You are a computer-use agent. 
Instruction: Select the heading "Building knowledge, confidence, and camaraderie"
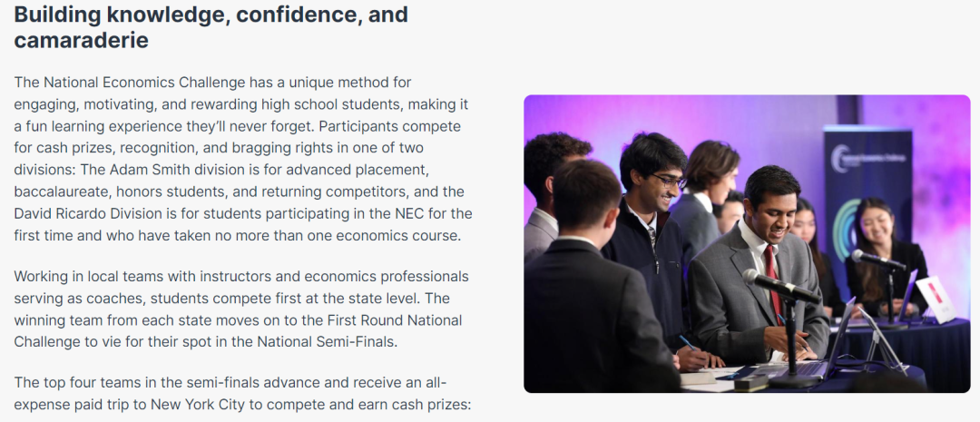pos(211,27)
